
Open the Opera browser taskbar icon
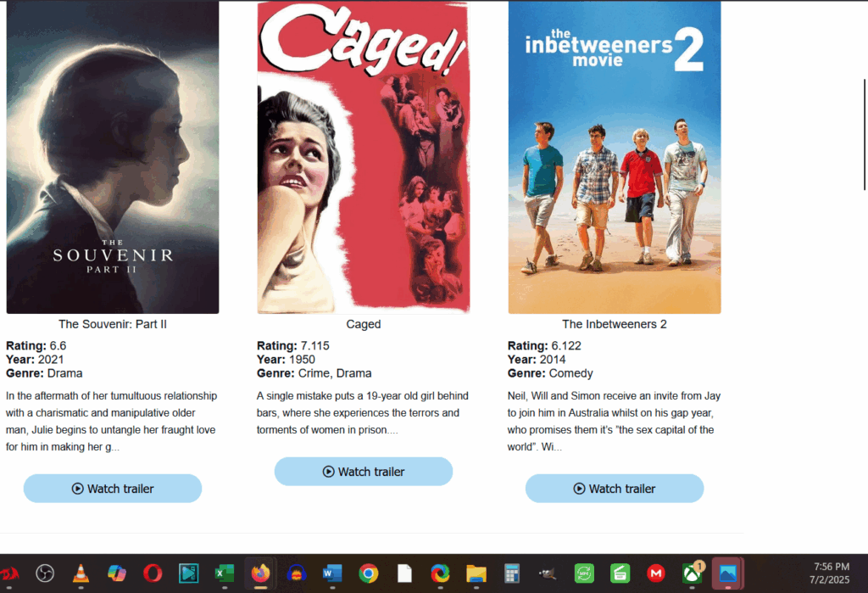153,573
